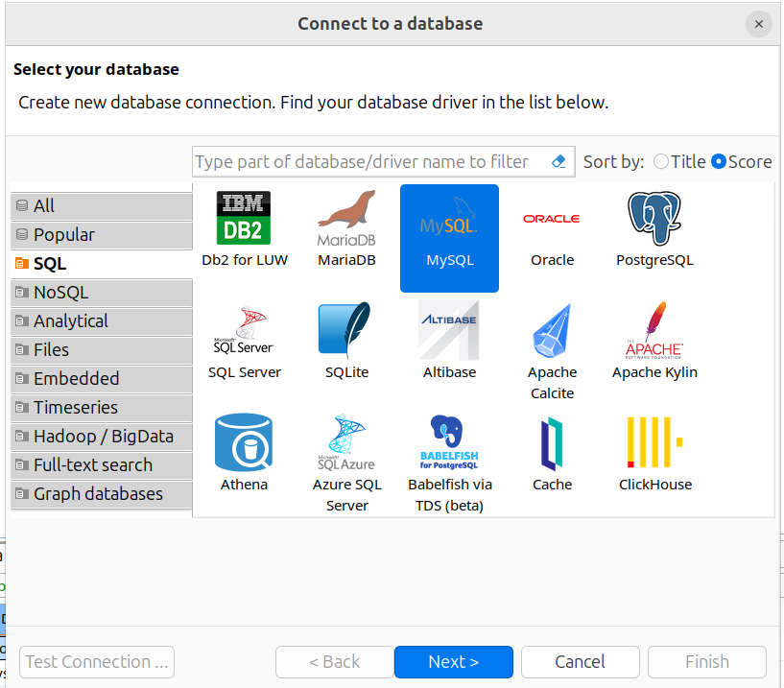Clear the filter with the eraser icon
The image size is (784, 688).
tap(560, 162)
